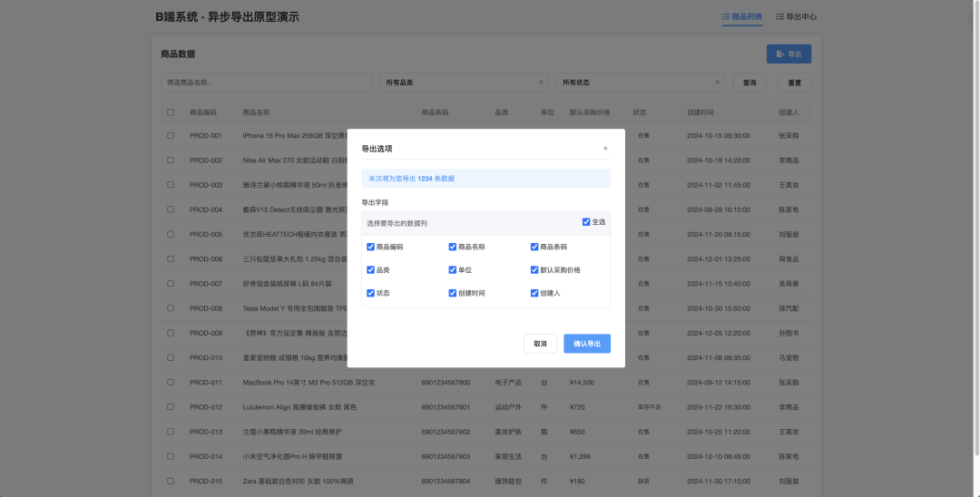
Task: Expand the 所有状态 dropdown filter
Action: click(x=641, y=83)
